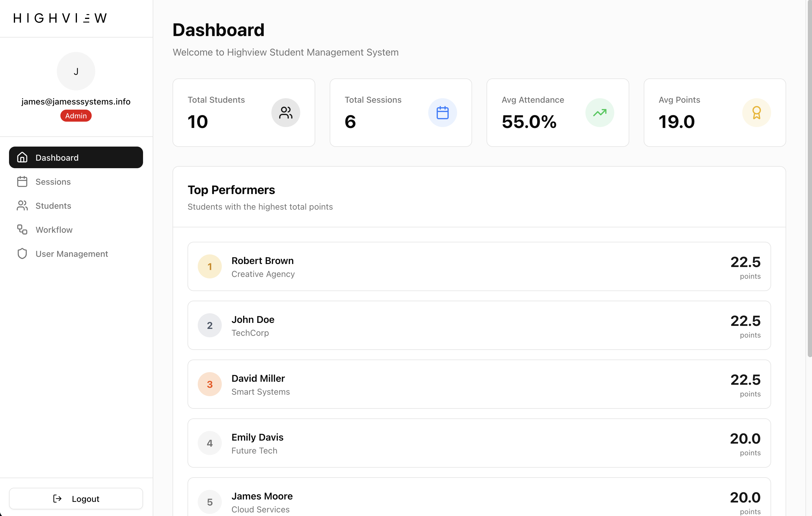
Task: Click the workflow nodes icon in sidebar
Action: (x=22, y=229)
